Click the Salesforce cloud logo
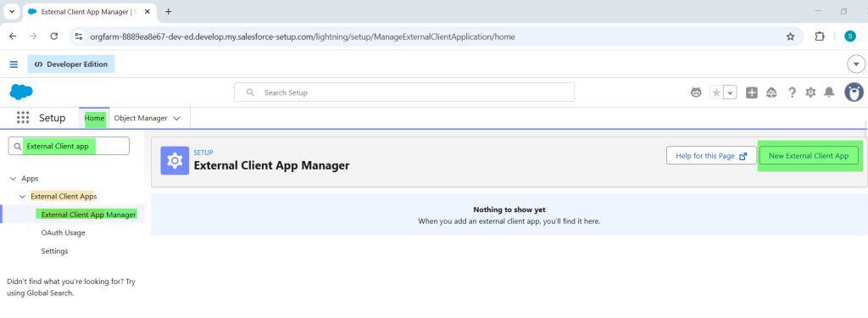Screen dimensions: 868x318 pyautogui.click(x=21, y=92)
